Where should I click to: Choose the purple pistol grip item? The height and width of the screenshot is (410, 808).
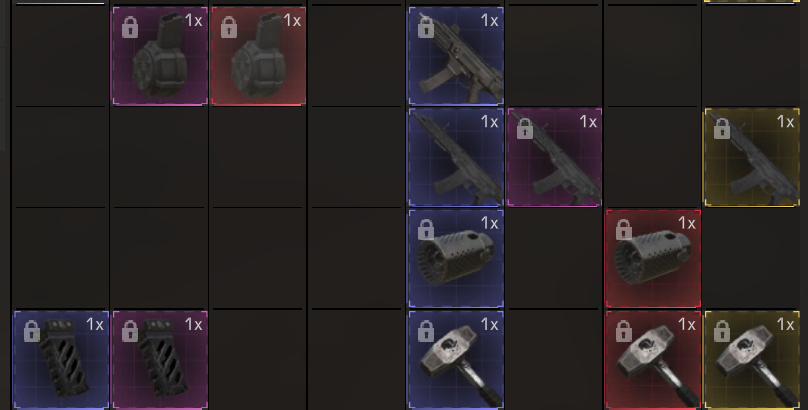pyautogui.click(x=160, y=360)
